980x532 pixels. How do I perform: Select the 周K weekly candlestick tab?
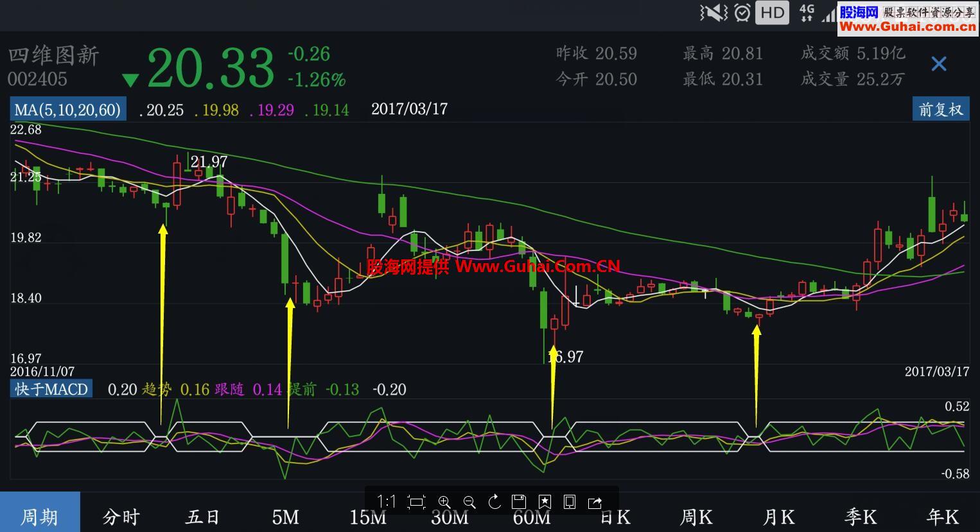tap(696, 517)
